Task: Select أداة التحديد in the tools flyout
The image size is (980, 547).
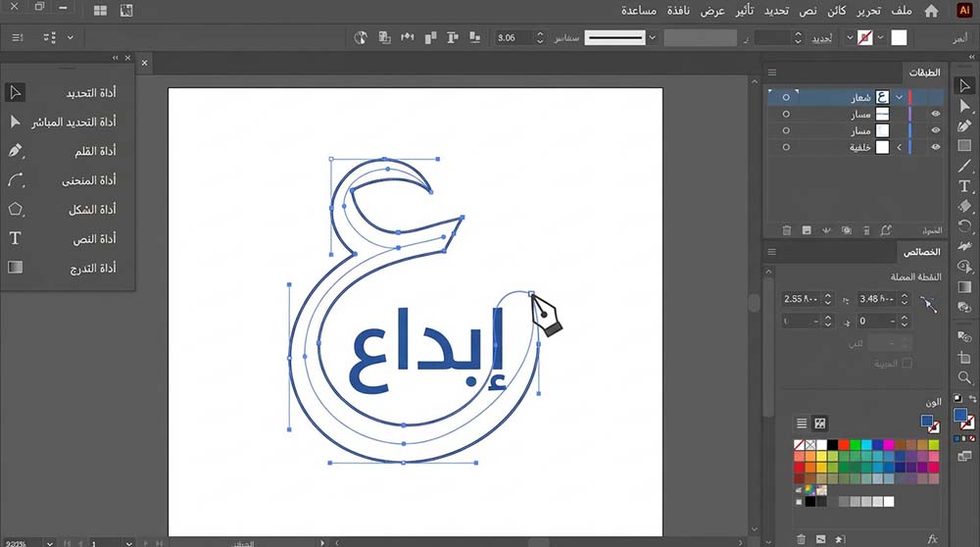Action: [68, 92]
